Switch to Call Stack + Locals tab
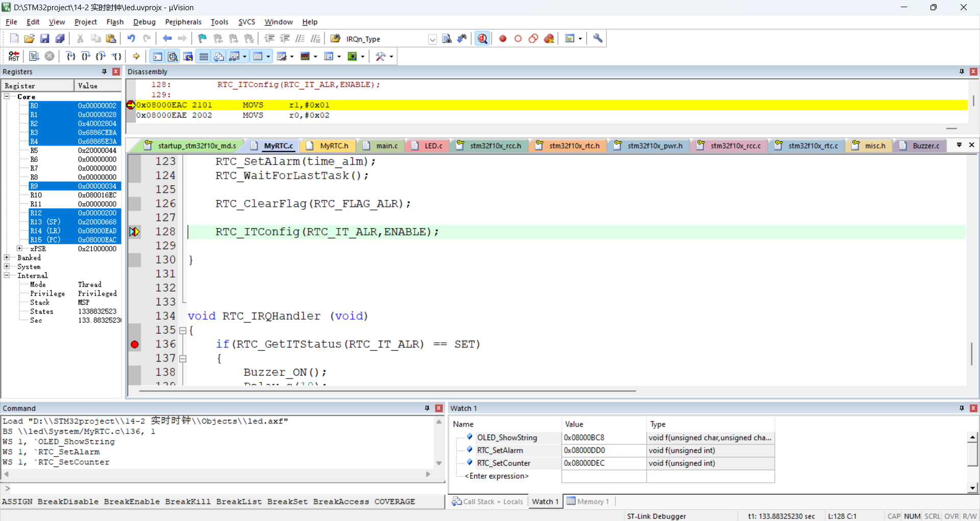This screenshot has width=980, height=521. point(487,502)
